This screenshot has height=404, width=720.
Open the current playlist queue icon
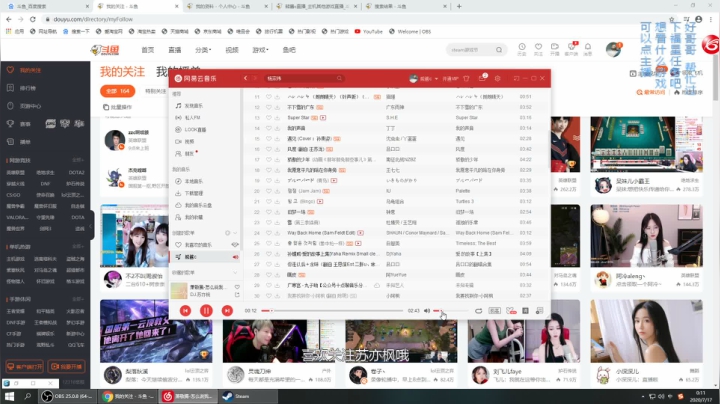pos(540,311)
